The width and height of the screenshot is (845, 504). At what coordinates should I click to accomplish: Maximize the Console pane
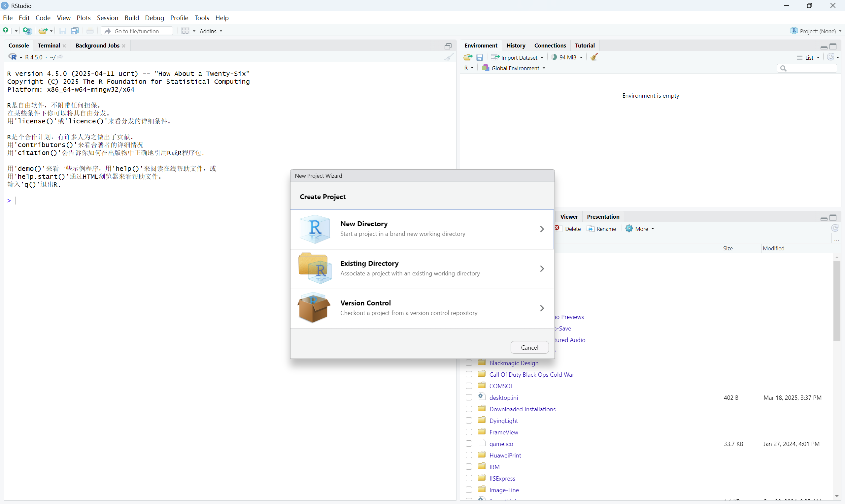point(448,46)
